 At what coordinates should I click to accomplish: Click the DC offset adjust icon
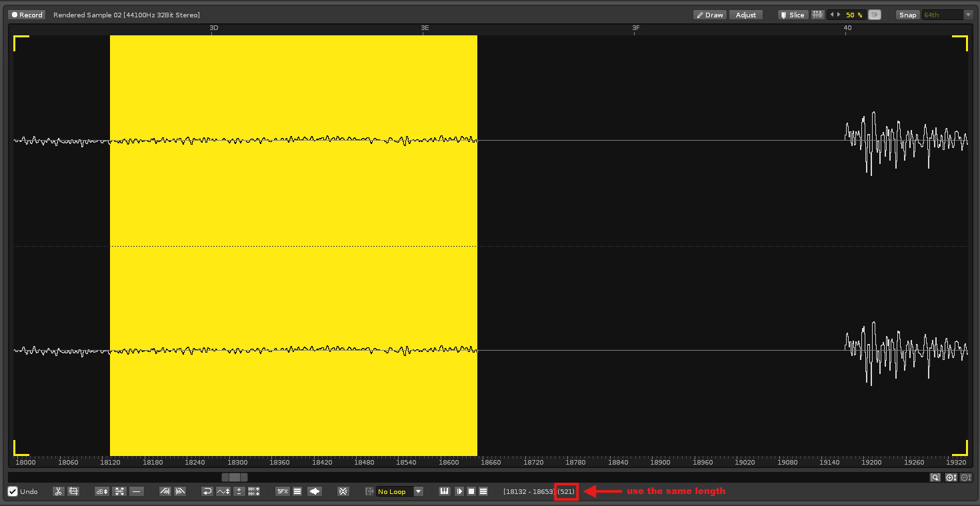[x=223, y=491]
